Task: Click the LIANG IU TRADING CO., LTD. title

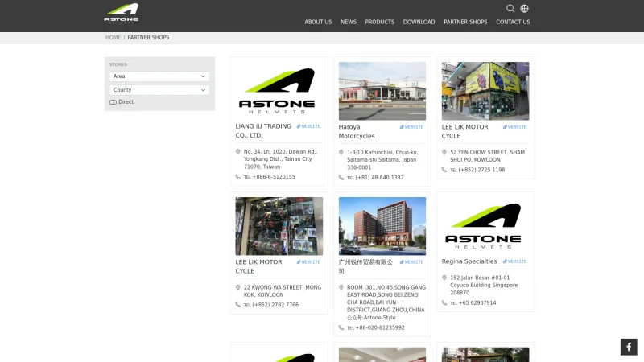Action: [263, 131]
